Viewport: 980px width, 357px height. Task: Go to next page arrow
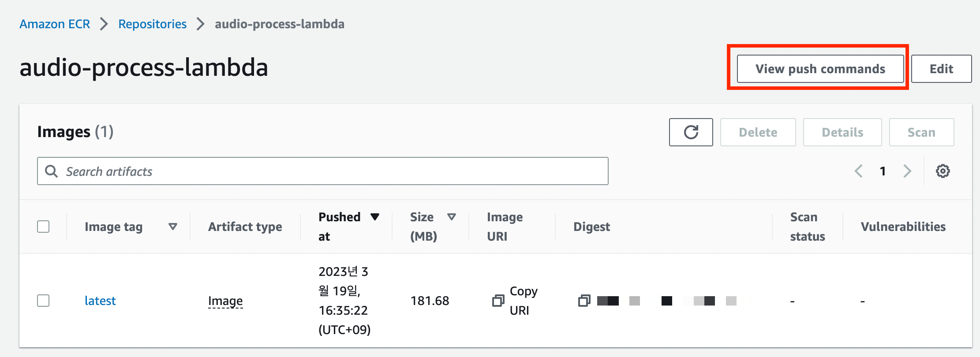point(907,171)
